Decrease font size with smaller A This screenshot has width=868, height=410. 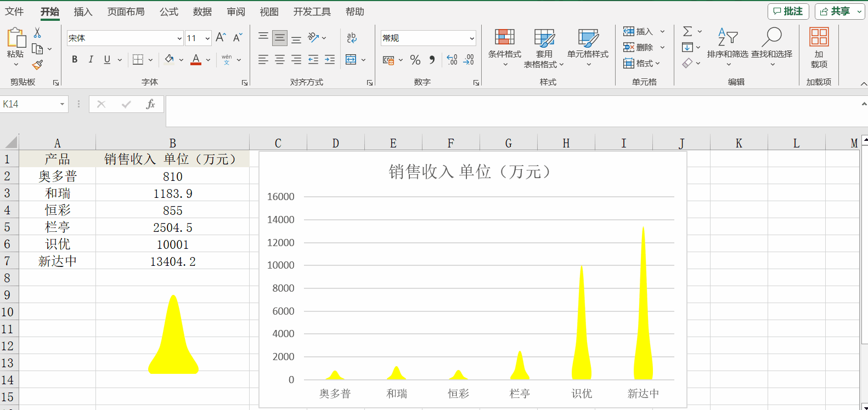238,37
